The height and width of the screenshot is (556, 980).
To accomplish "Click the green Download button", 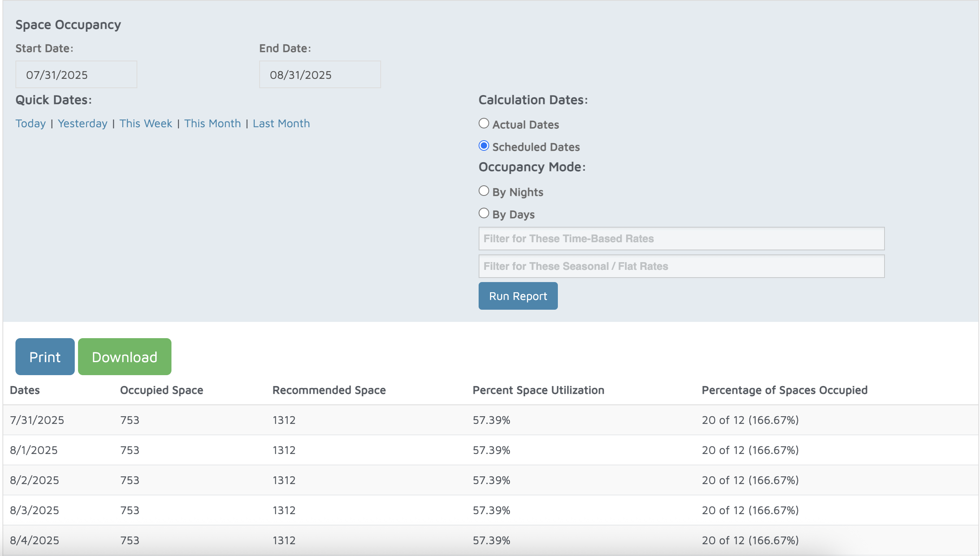I will pyautogui.click(x=125, y=357).
